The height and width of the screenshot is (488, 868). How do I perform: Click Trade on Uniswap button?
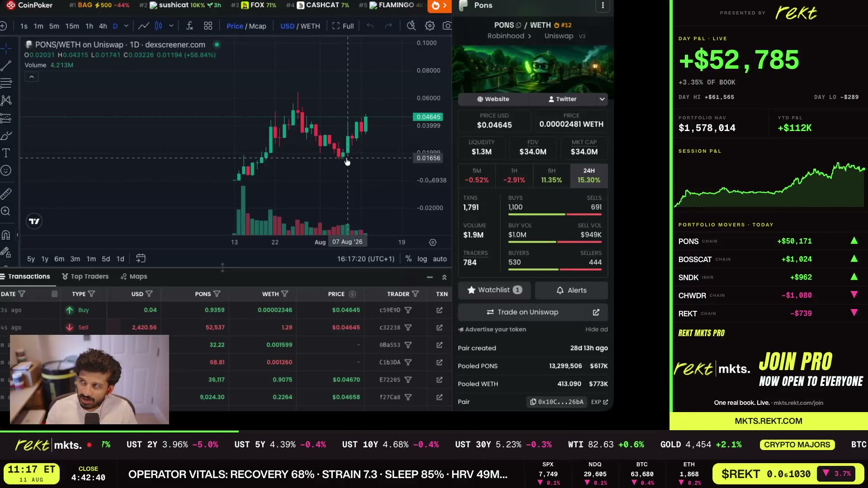533,312
